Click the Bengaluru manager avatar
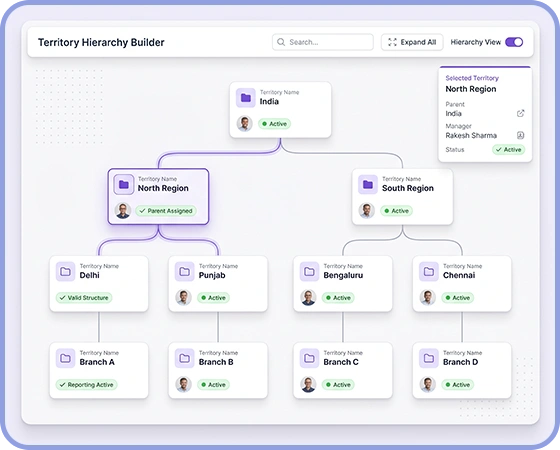The height and width of the screenshot is (450, 560). [308, 298]
